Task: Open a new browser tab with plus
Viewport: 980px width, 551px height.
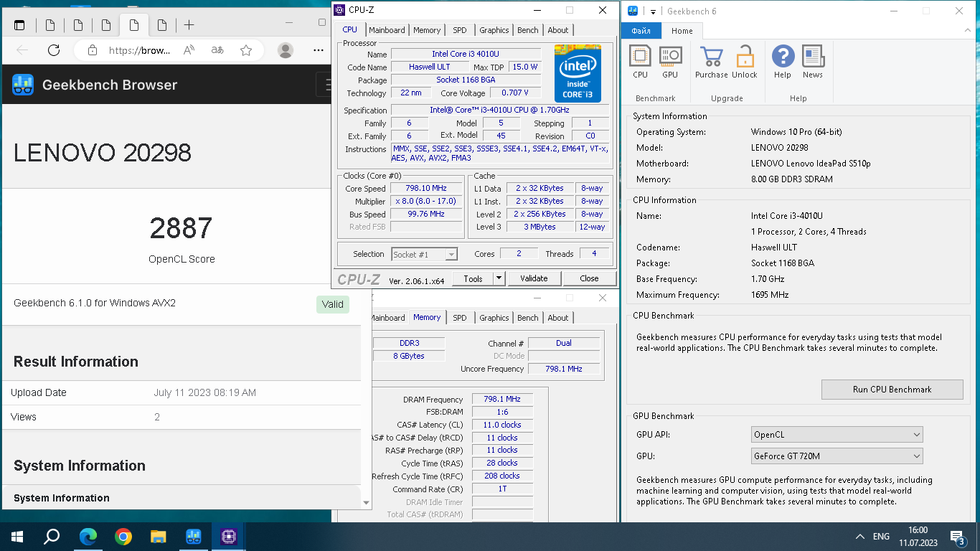Action: [x=189, y=25]
